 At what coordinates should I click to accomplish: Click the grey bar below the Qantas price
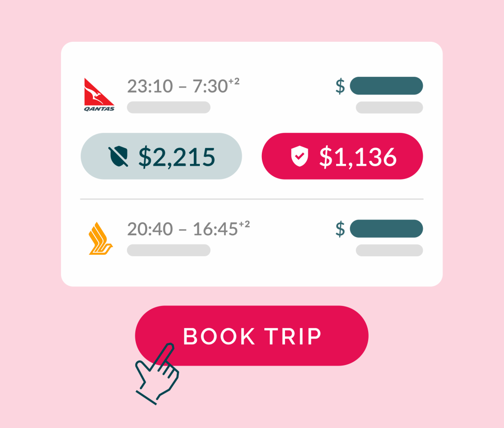click(x=389, y=107)
